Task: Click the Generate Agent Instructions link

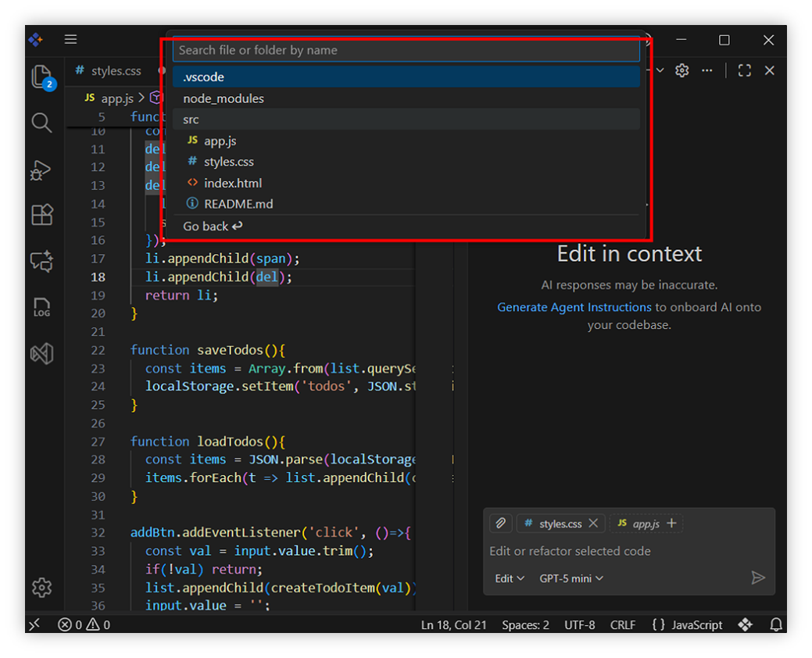Action: 574,307
